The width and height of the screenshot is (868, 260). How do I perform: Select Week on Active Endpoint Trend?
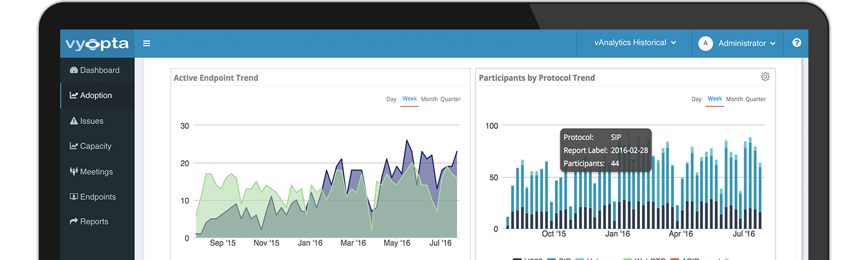[x=410, y=99]
